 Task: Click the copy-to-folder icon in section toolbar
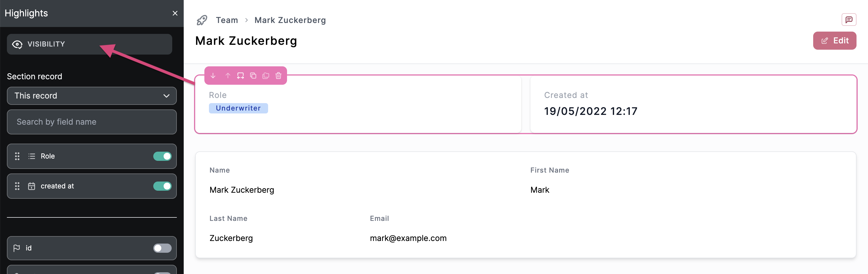point(266,76)
